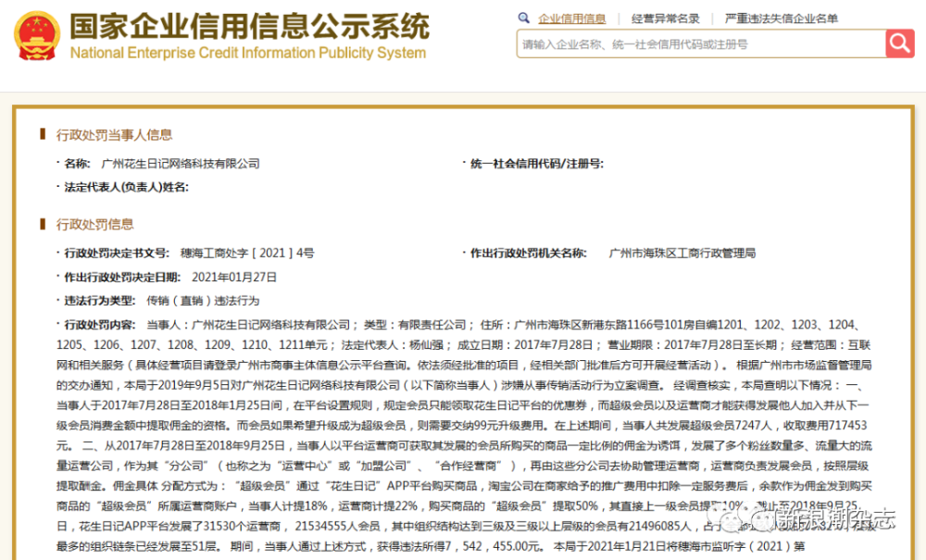
Task: Focus the enterprise name search field
Action: click(701, 44)
